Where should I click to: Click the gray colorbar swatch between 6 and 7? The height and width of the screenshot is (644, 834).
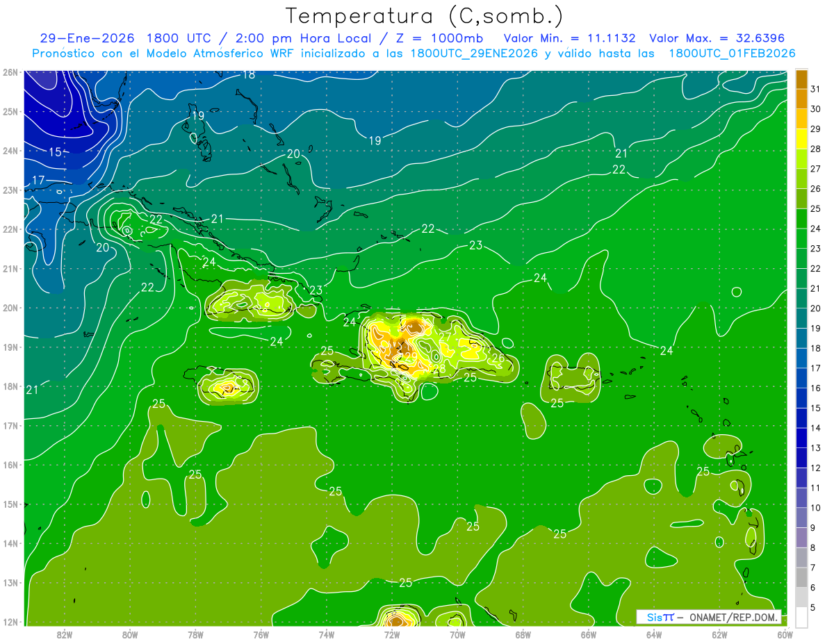pos(801,577)
